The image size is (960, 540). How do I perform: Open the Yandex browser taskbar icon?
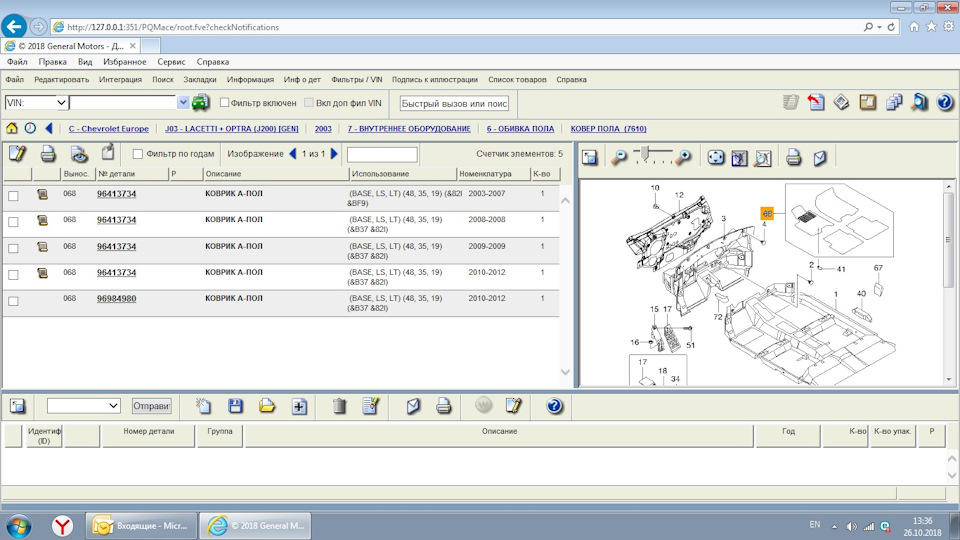point(62,526)
